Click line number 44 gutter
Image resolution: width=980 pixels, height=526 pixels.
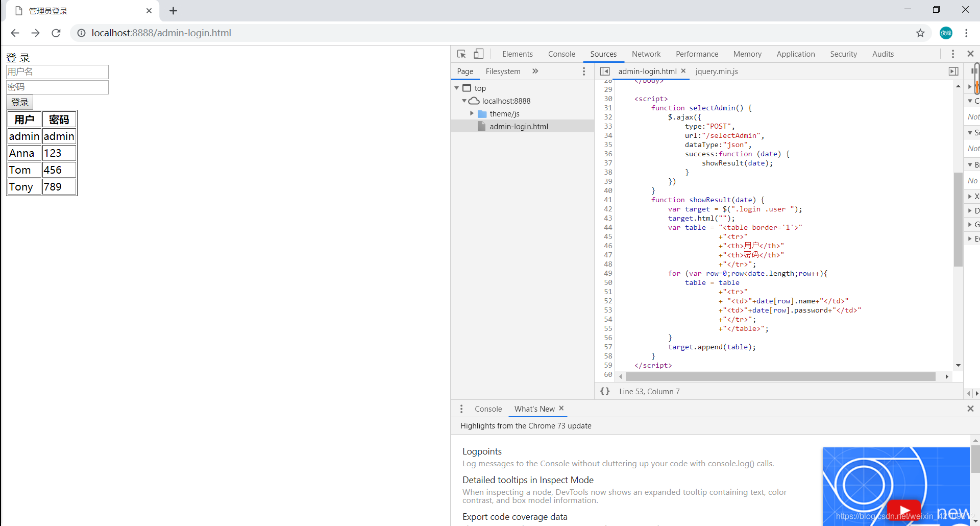(x=607, y=227)
